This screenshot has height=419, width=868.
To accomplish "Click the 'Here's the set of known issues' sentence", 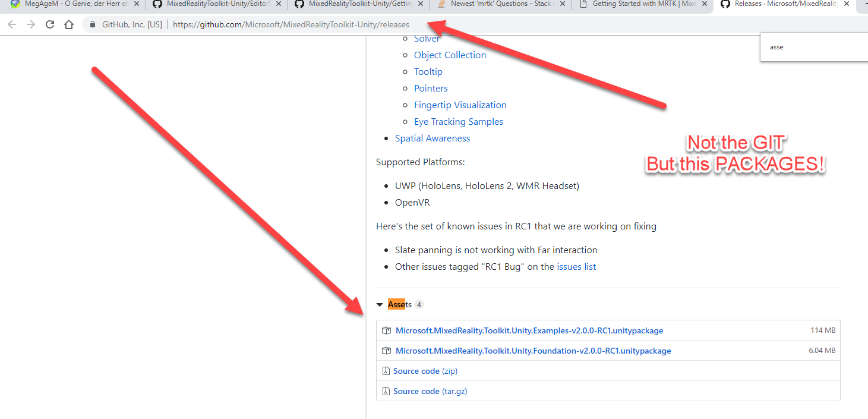I will click(x=516, y=226).
